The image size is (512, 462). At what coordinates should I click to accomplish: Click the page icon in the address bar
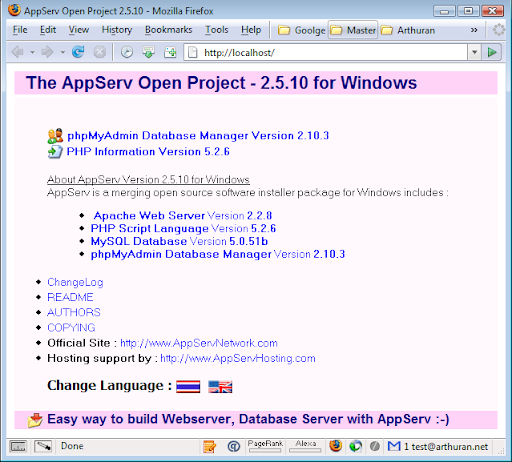point(193,52)
